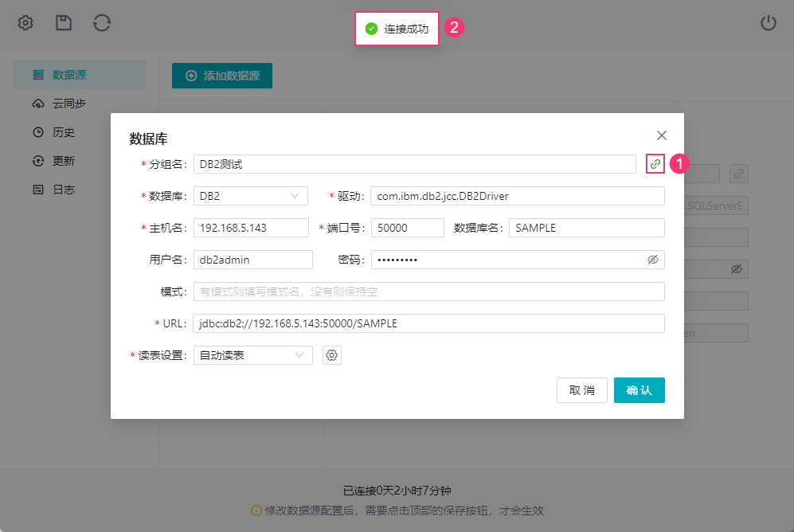
Task: Click the 密码 password field
Action: (x=518, y=260)
